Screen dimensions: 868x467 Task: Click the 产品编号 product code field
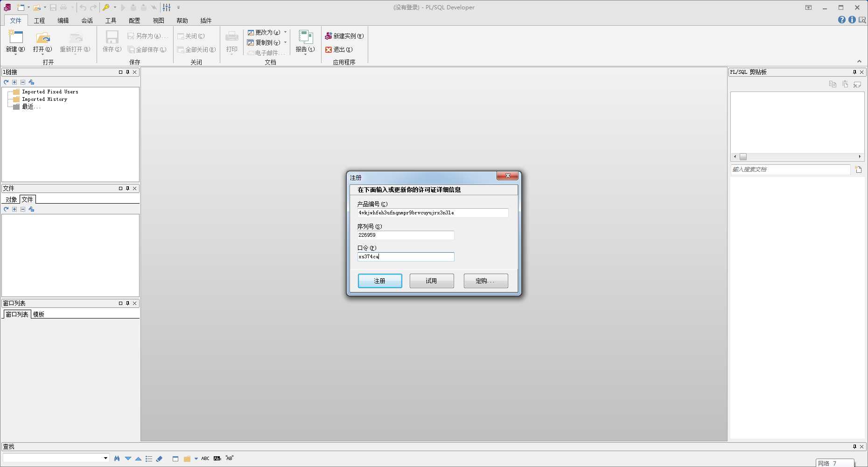[433, 213]
